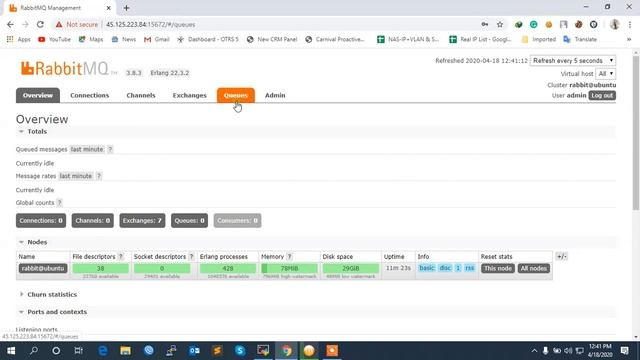The height and width of the screenshot is (360, 640).
Task: Toggle node table columns with +/-
Action: [x=562, y=256]
